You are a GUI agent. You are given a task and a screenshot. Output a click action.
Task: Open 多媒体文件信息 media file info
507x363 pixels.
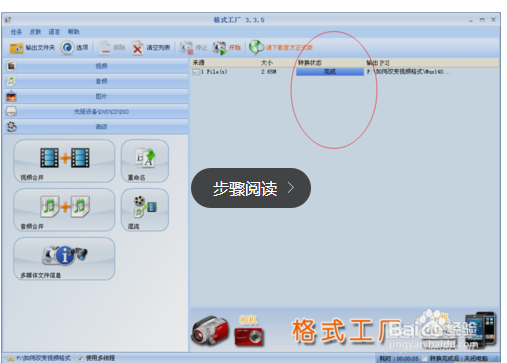tap(64, 259)
